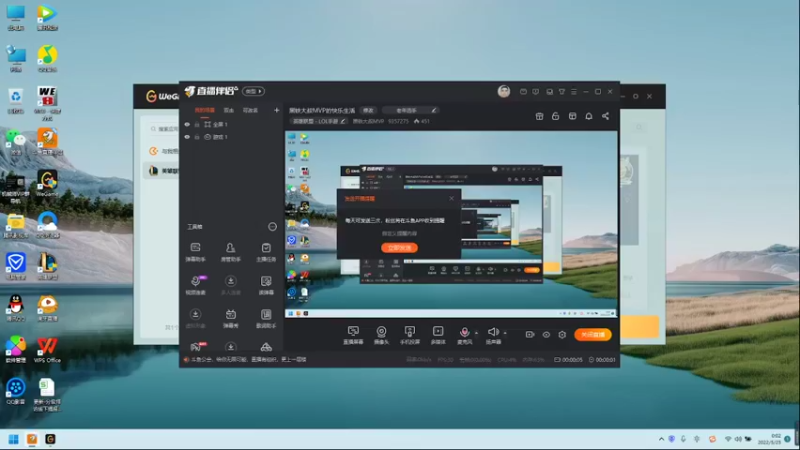Viewport: 800px width, 450px height.
Task: Click the notification bell icon above preview
Action: [x=589, y=116]
